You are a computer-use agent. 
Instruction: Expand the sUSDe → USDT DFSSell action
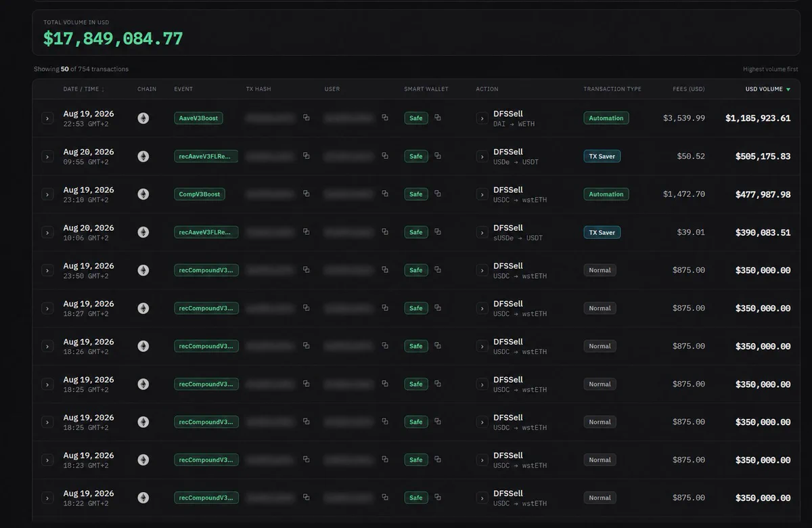482,232
